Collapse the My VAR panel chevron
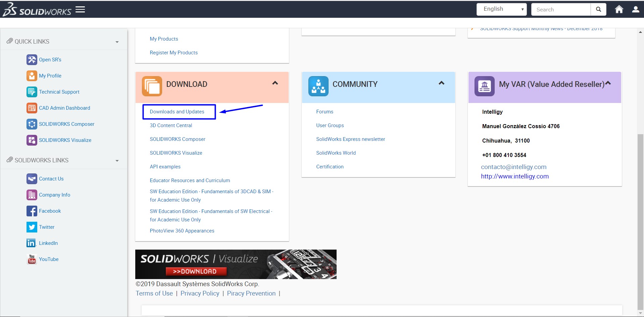The image size is (644, 317). tap(608, 83)
